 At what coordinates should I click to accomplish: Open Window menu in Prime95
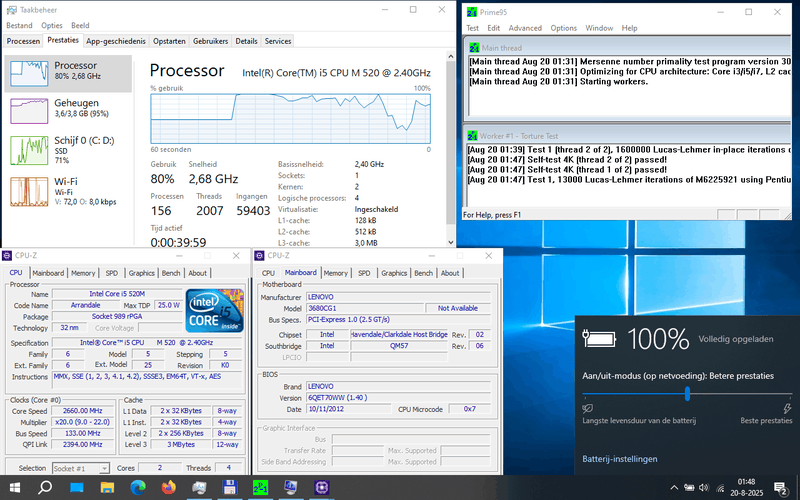click(x=599, y=28)
